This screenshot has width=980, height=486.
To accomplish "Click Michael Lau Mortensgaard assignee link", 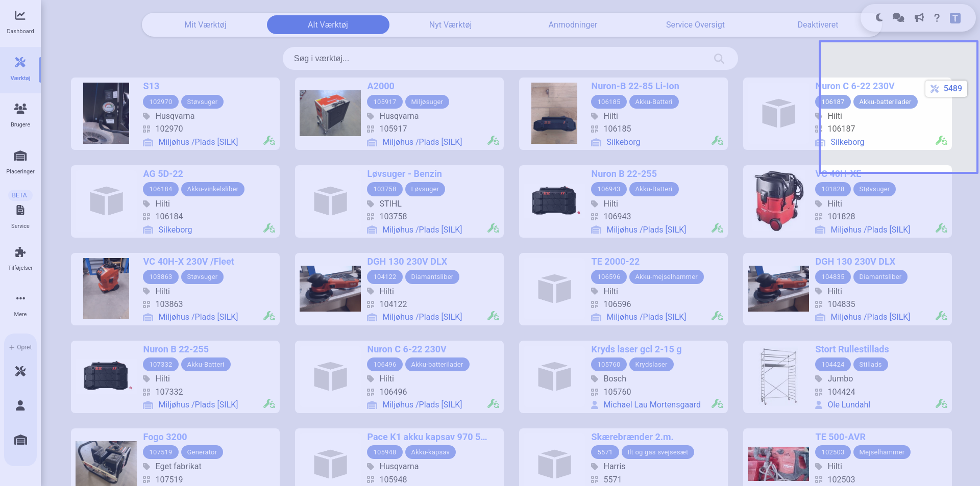I will point(652,405).
